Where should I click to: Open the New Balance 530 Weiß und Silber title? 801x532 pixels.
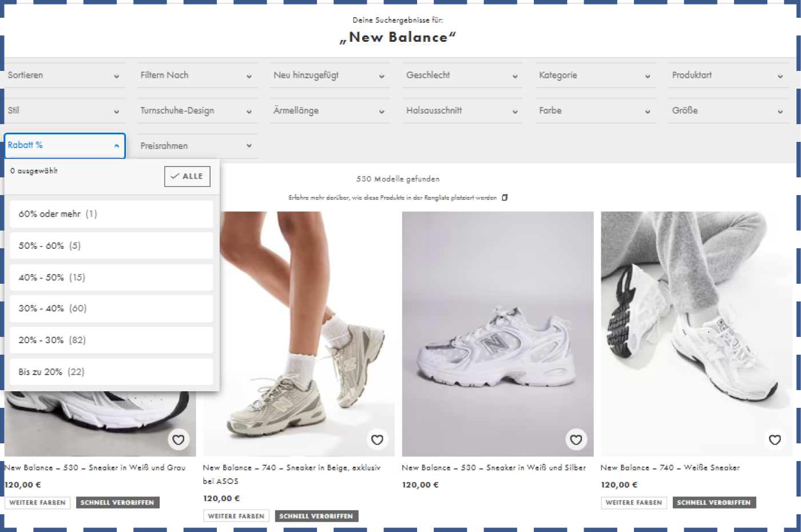(x=493, y=468)
